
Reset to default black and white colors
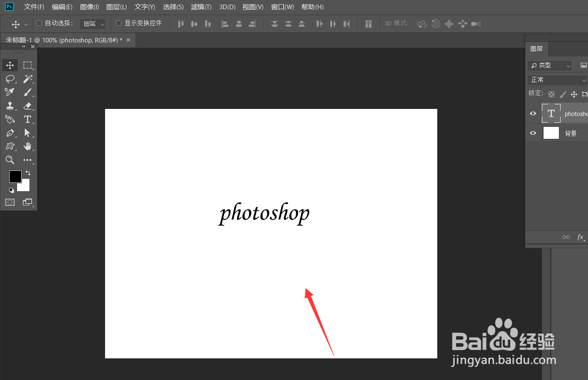coord(12,190)
